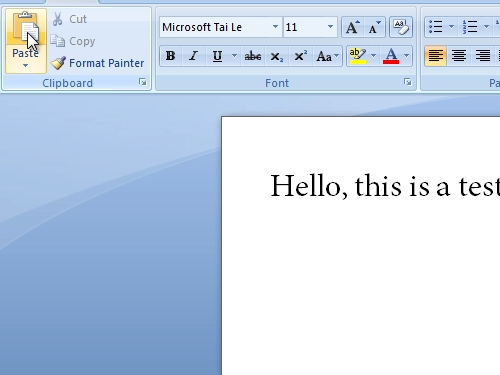Cut the selection with scissors icon

coord(70,19)
